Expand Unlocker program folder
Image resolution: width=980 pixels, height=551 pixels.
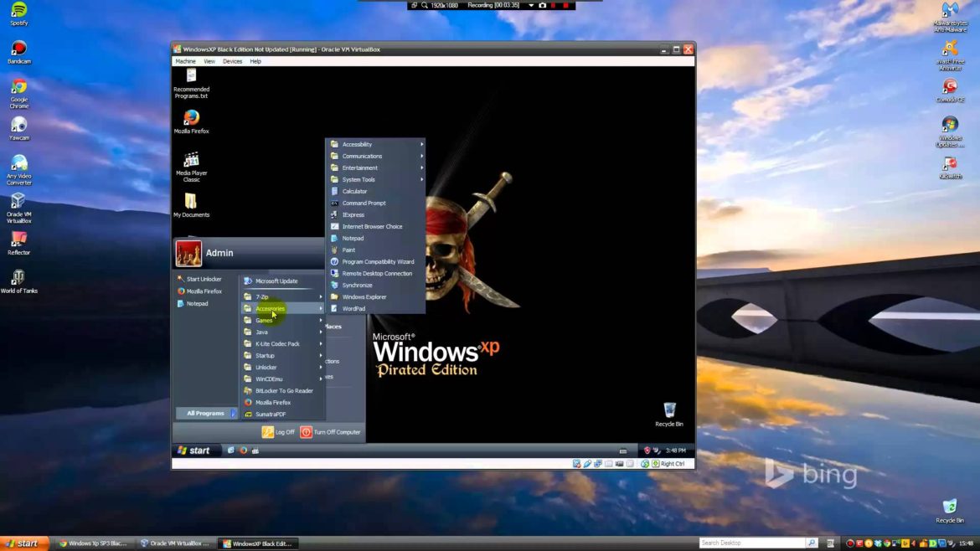tap(282, 368)
